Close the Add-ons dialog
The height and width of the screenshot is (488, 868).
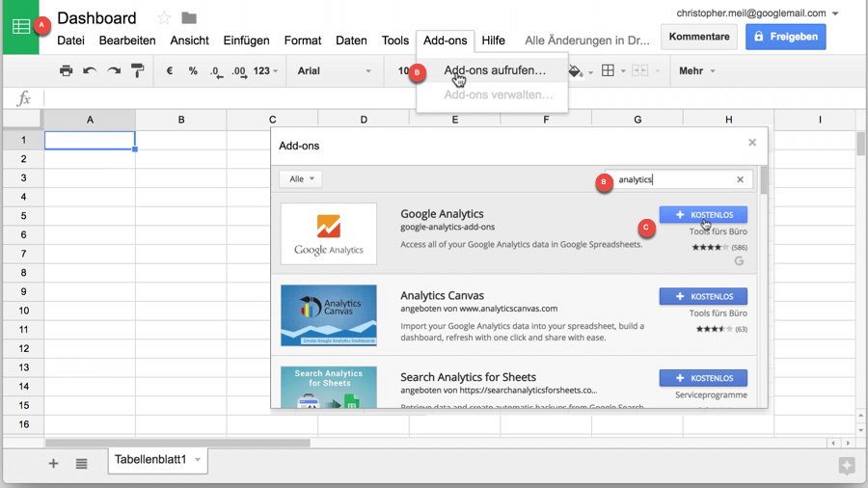[751, 143]
